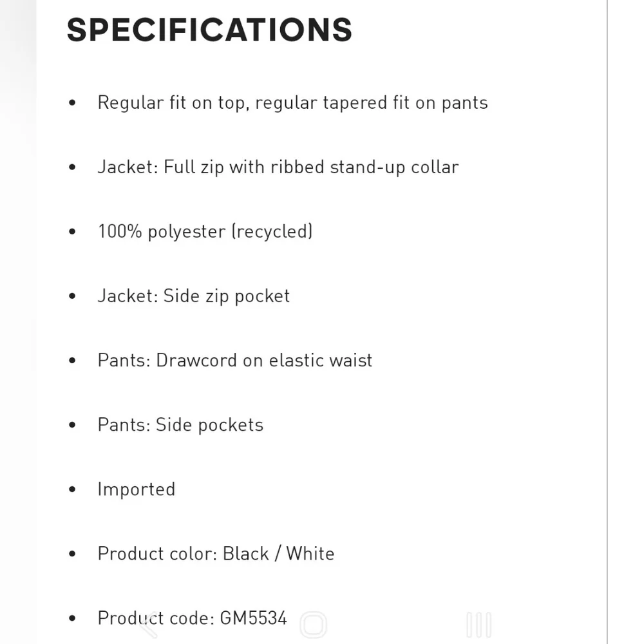644x644 pixels.
Task: Tap bullet beside Jacket side zip pocket
Action: [x=72, y=296]
